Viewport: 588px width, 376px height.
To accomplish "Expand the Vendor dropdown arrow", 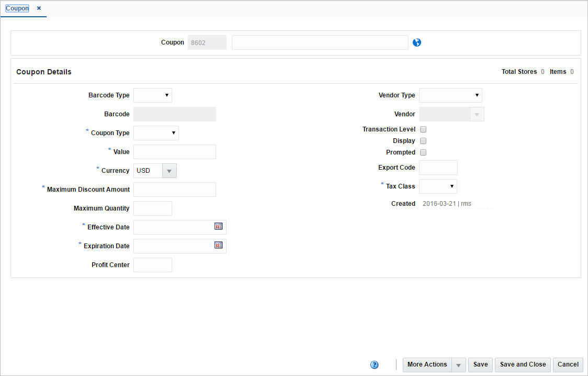I will point(477,114).
